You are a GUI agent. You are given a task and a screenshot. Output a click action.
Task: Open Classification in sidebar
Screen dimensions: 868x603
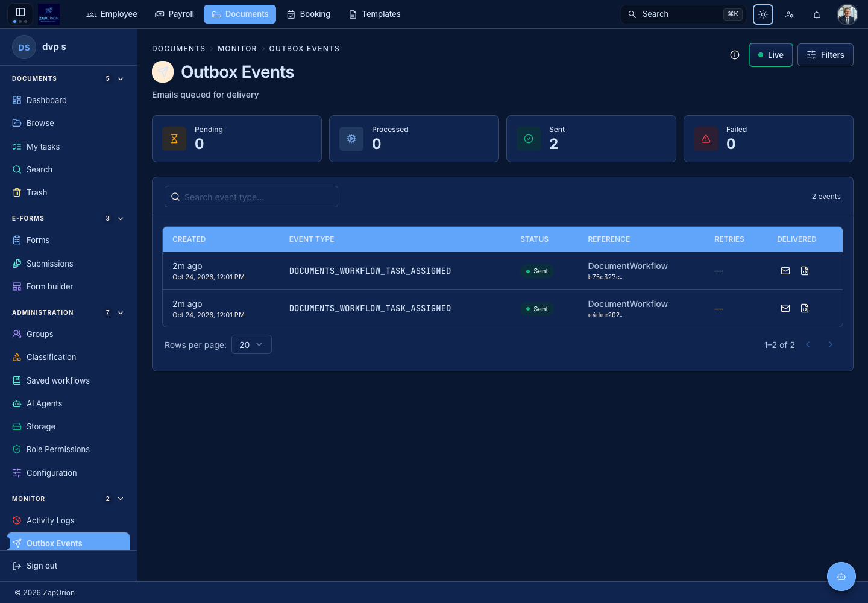coord(68,357)
